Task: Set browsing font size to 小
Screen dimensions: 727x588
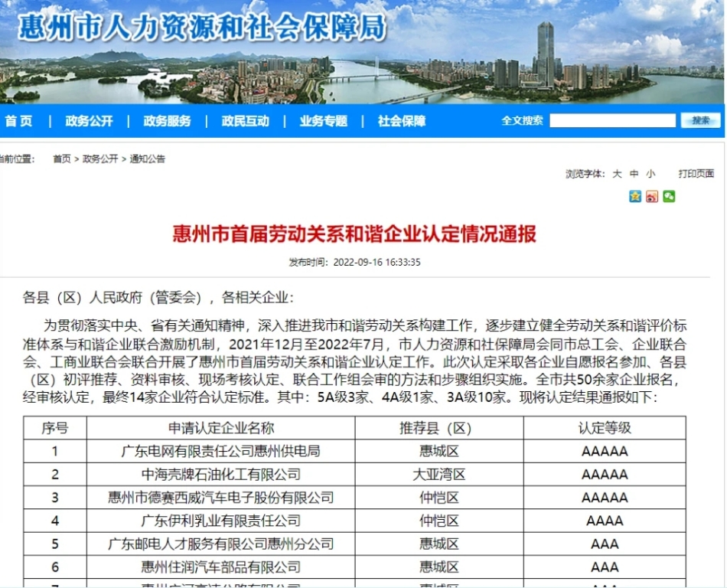Action: tap(651, 174)
